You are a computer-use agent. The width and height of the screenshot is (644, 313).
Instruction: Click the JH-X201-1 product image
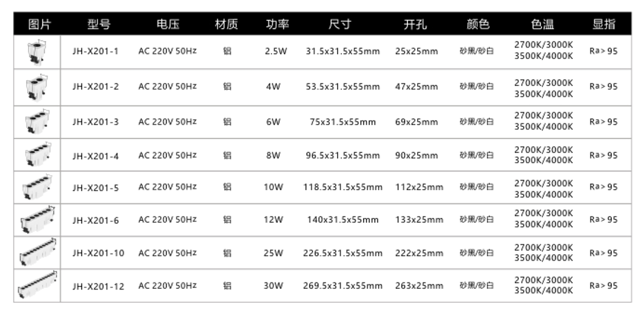click(37, 52)
